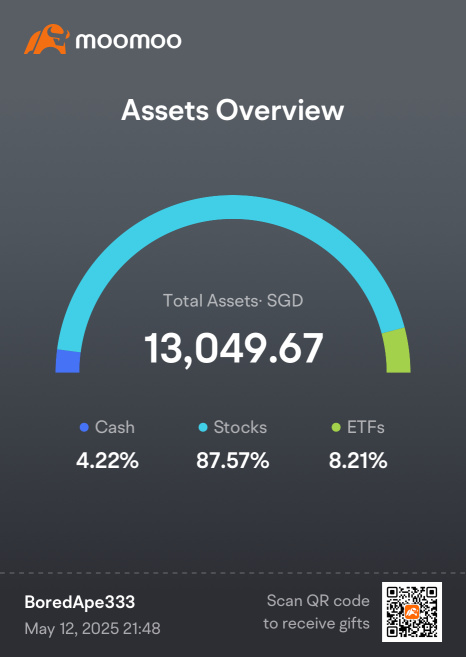The image size is (466, 657).
Task: Click the cyan Stocks arc segment
Action: tap(233, 207)
